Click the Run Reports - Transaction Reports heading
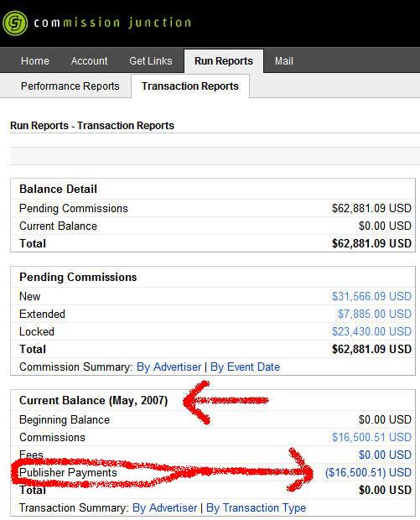420x520 pixels. [x=92, y=126]
